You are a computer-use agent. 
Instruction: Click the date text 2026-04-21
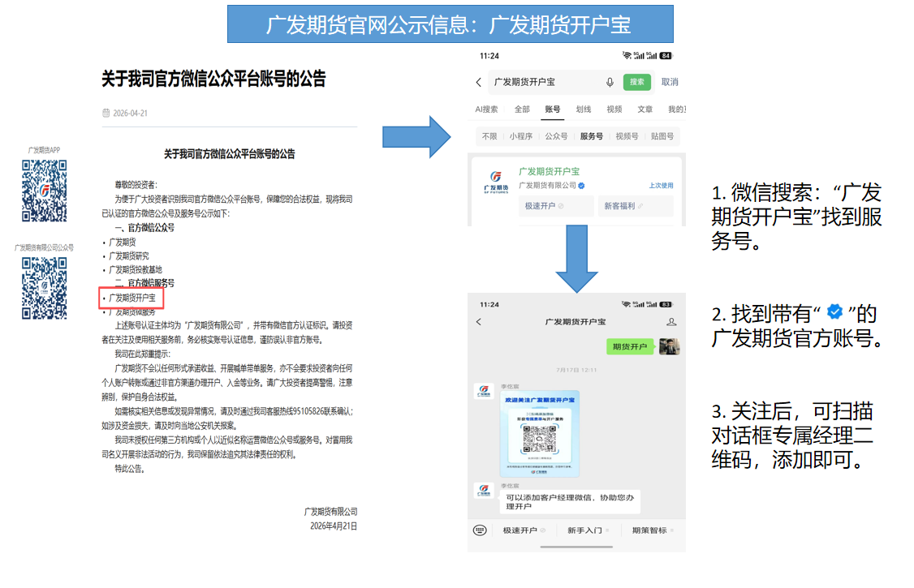[130, 113]
